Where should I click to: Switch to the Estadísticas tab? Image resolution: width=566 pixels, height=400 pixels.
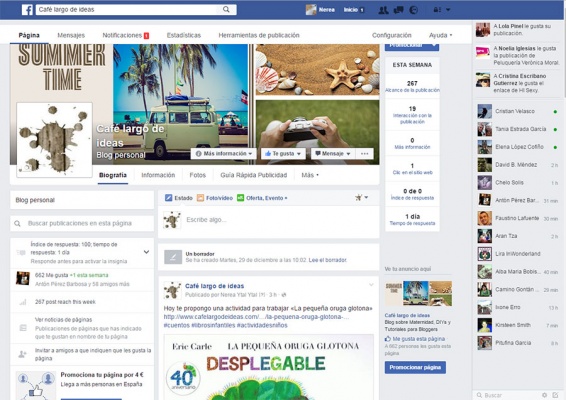[184, 35]
